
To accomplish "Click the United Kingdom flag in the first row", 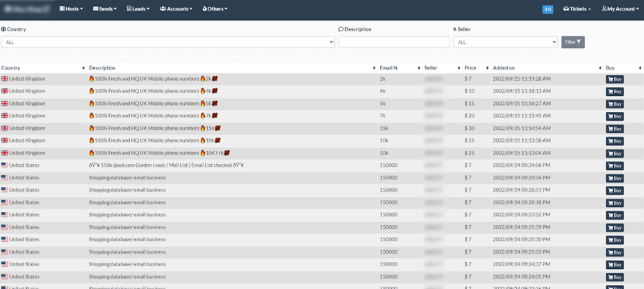I will point(5,79).
